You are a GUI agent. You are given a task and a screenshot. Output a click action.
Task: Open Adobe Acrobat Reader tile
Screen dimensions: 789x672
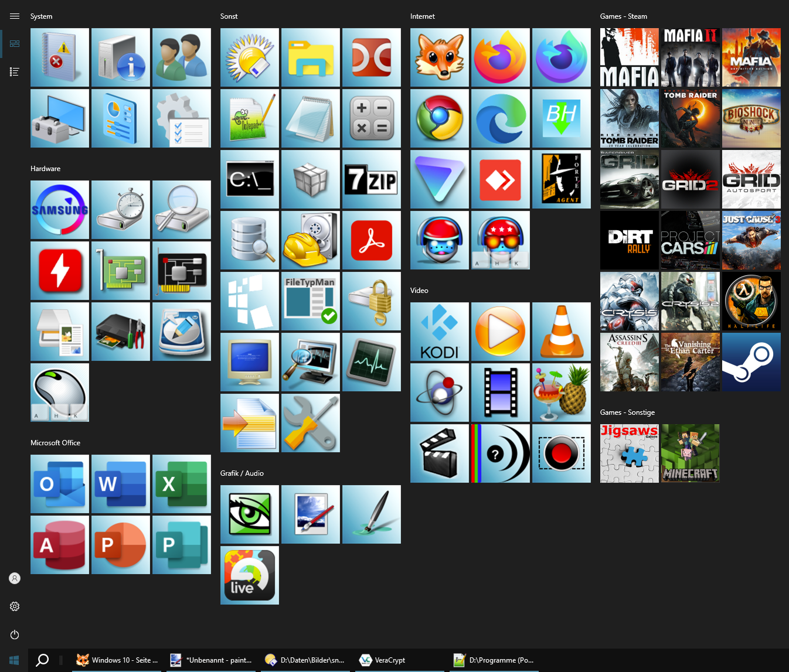click(x=372, y=240)
